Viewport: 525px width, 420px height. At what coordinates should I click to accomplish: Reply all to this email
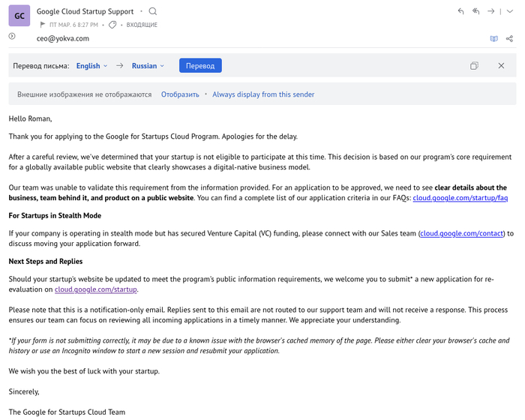tap(475, 11)
